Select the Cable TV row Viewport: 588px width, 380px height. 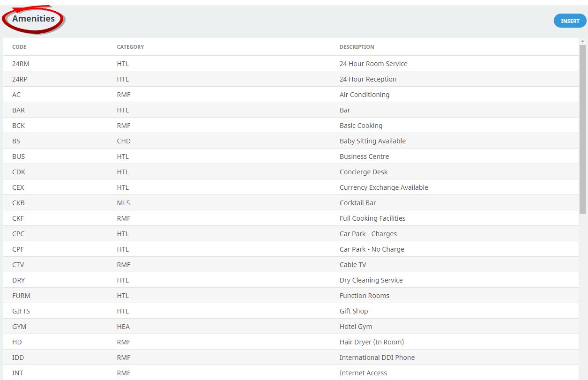point(353,265)
